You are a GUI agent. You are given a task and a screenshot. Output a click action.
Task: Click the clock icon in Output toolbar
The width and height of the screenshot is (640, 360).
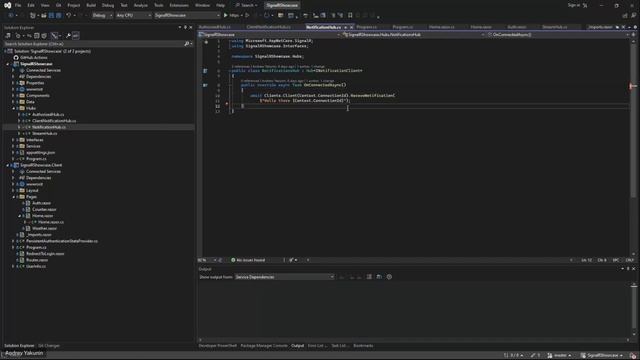pos(389,277)
